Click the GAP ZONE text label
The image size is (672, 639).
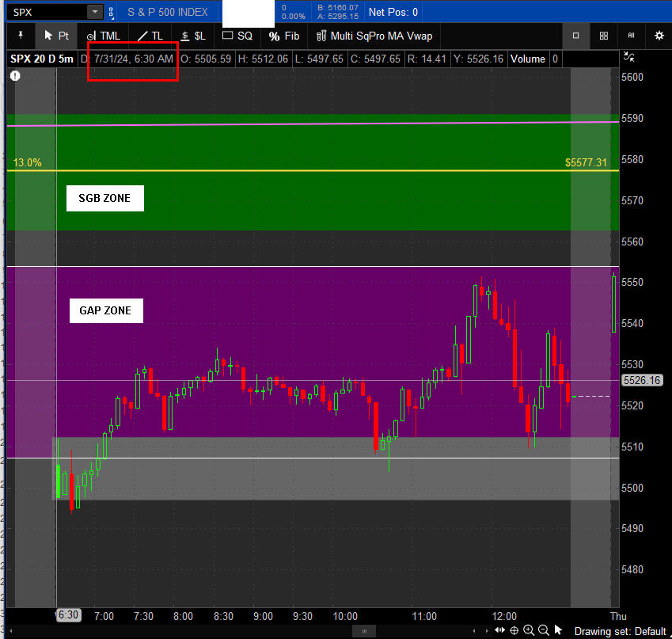(106, 310)
